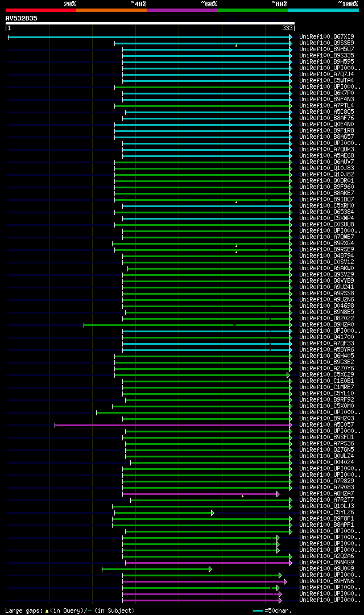
Task: Click the short green bar for UniRef100_C5YLZ6
Action: [164, 513]
